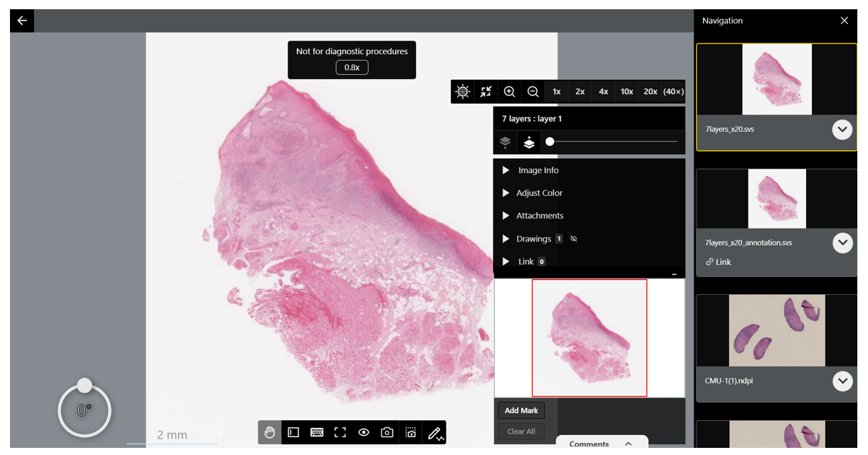Click the layer slider handle

(550, 142)
